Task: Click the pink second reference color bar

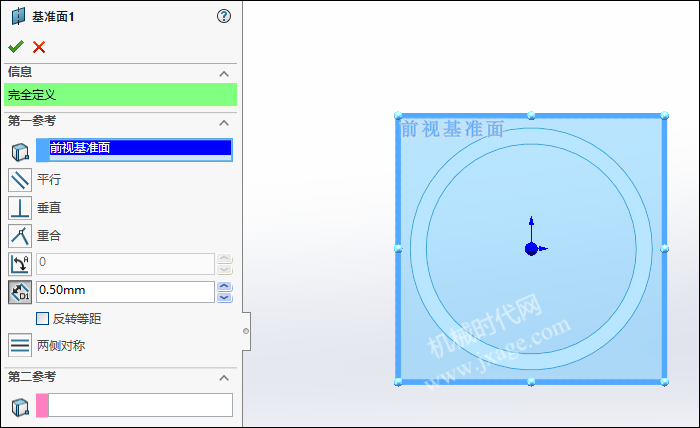Action: (x=42, y=405)
